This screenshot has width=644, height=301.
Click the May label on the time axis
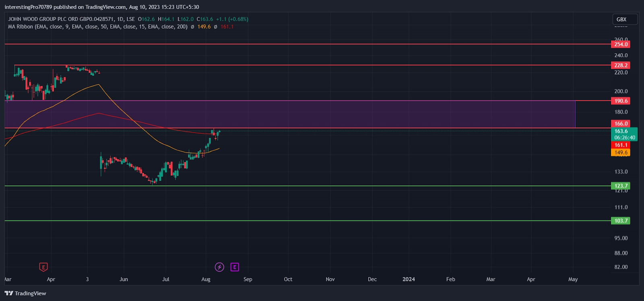[573, 279]
